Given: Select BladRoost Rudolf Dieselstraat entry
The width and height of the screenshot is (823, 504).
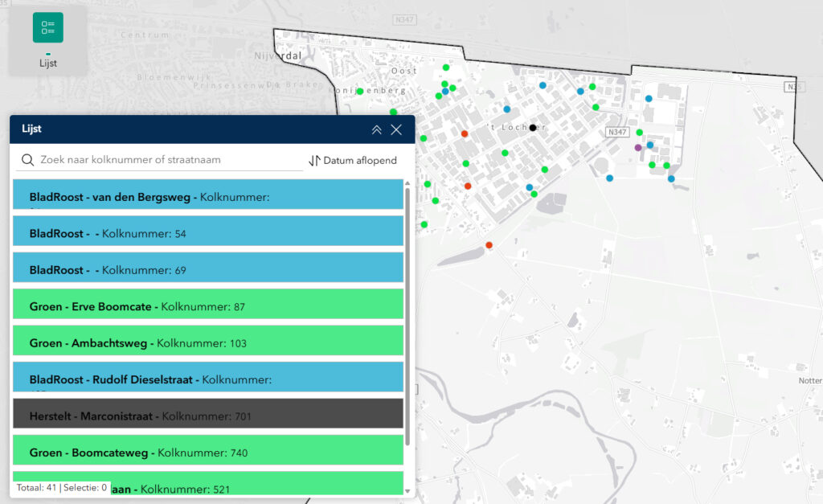Looking at the screenshot, I should 207,378.
